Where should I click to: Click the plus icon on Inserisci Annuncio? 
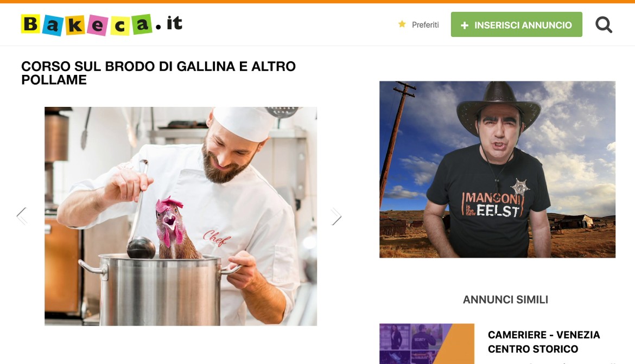pos(465,25)
